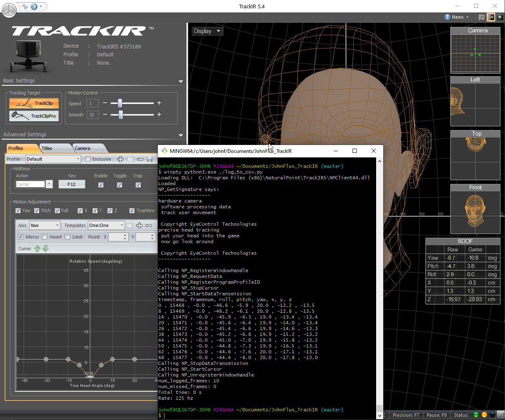
Task: Open the Profile dropdown showing Default
Action: tap(53, 159)
